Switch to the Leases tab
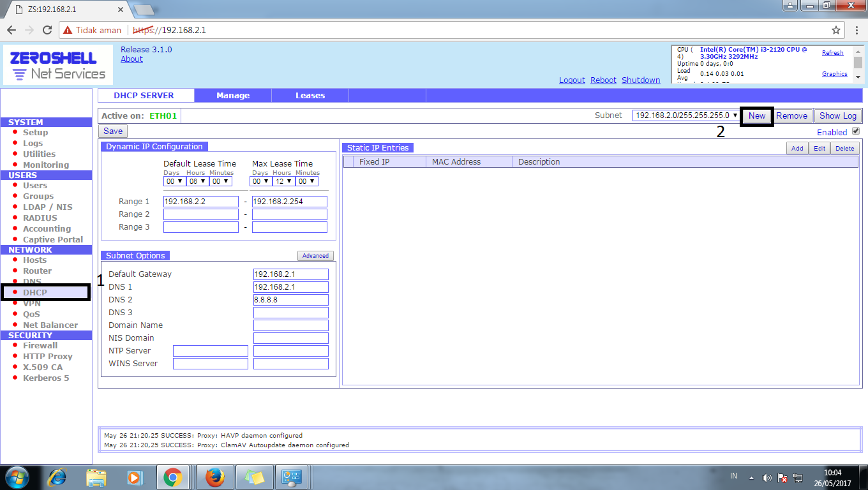Viewport: 868px width, 490px height. point(310,94)
